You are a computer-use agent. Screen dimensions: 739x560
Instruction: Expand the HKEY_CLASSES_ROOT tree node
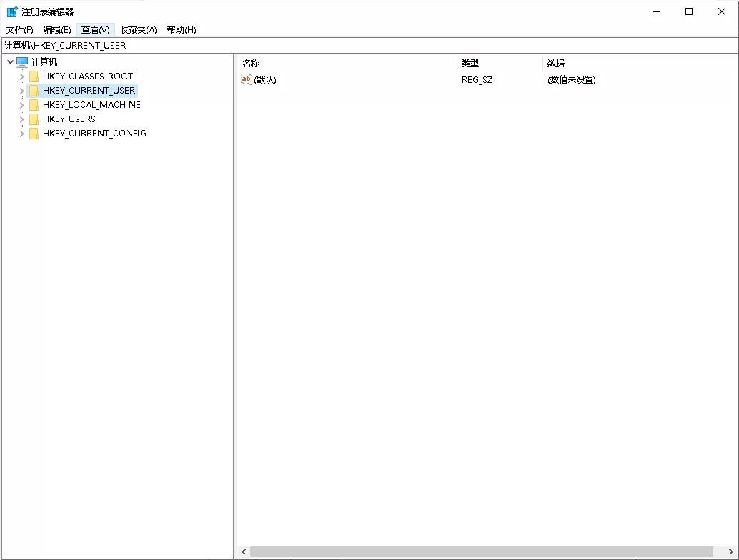pos(21,76)
